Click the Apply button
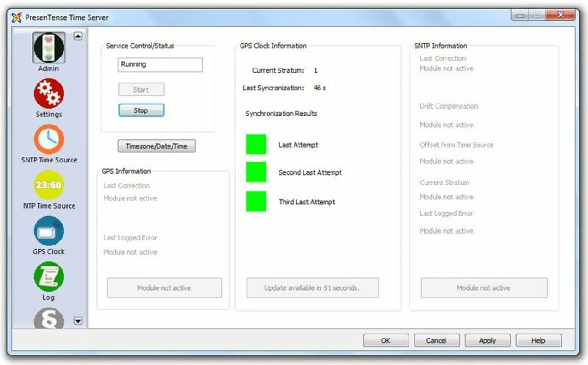588x365 pixels. pyautogui.click(x=488, y=340)
